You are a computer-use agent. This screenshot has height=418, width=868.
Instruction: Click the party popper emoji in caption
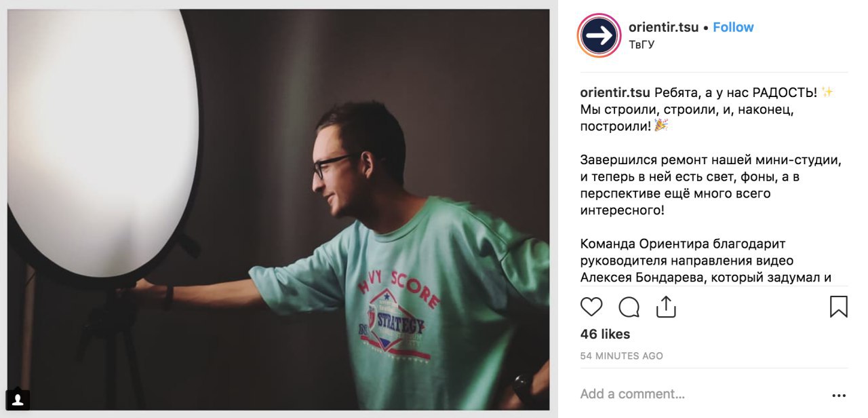click(661, 126)
